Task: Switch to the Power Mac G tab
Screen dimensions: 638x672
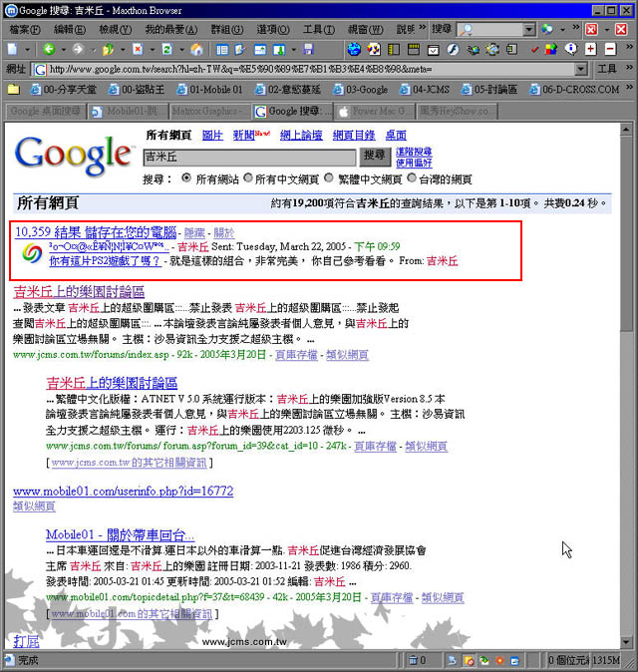Action: [375, 112]
